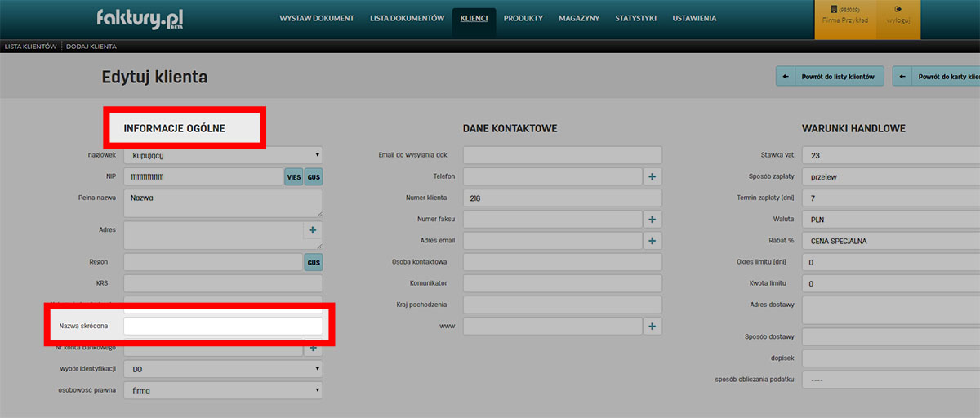Click Powrót do listy klientów button
Image resolution: width=980 pixels, height=418 pixels.
[x=830, y=77]
